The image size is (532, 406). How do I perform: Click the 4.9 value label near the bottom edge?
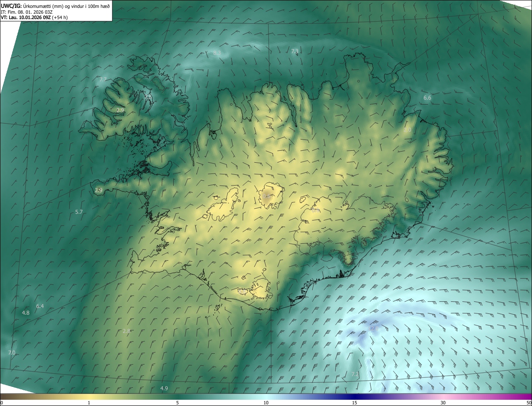click(x=164, y=388)
